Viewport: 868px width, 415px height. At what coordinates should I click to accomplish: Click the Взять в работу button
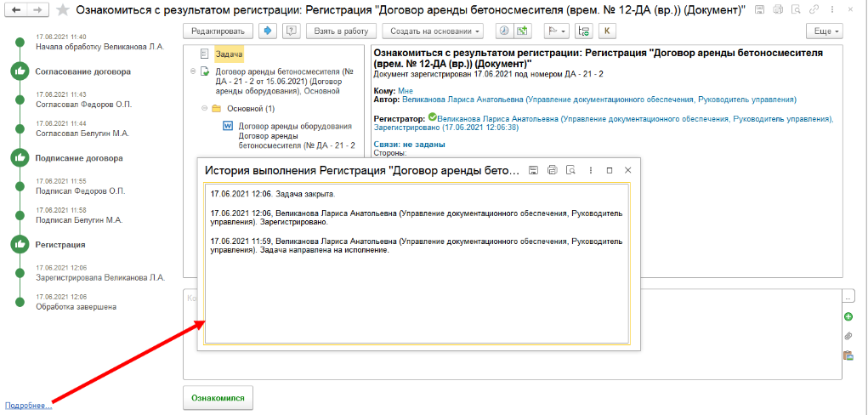tap(341, 31)
